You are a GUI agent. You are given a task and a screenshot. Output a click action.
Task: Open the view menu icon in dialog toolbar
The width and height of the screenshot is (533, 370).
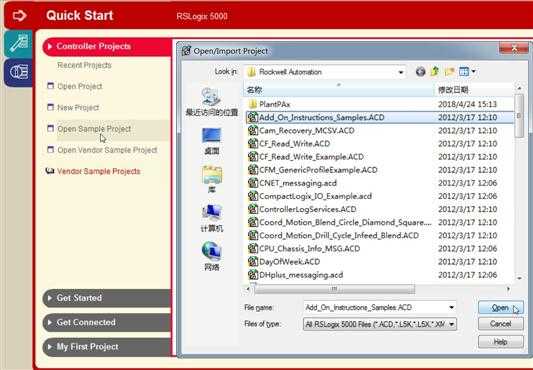click(464, 72)
